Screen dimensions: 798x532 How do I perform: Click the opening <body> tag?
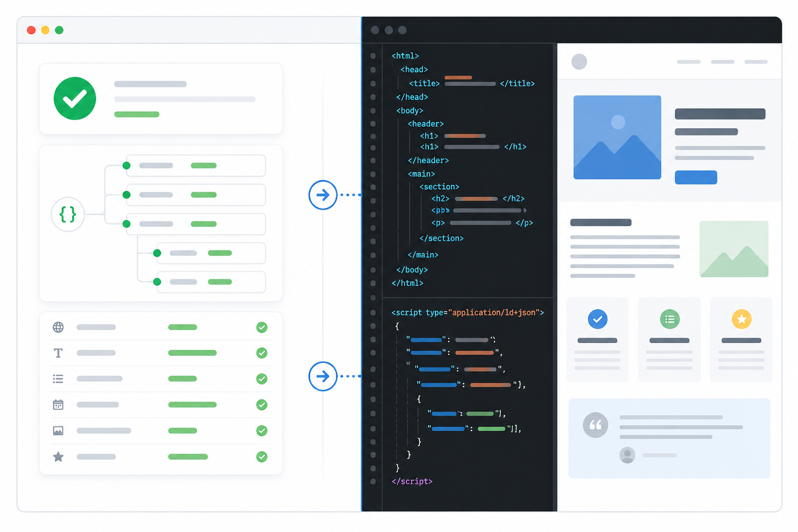coord(410,111)
